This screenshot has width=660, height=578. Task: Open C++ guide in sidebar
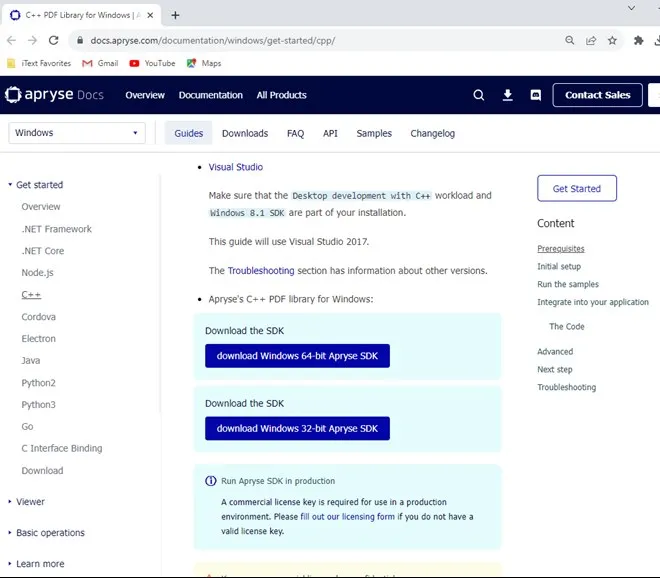(x=31, y=294)
